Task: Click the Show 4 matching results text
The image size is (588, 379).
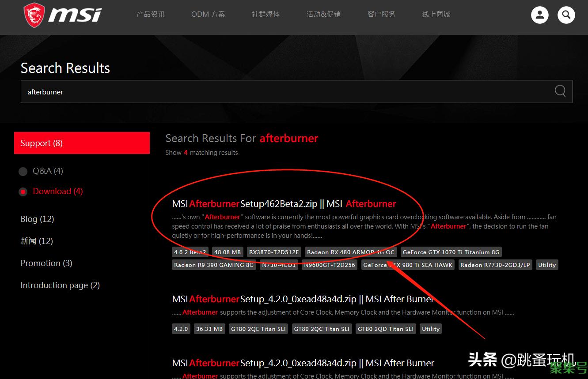Action: 201,153
